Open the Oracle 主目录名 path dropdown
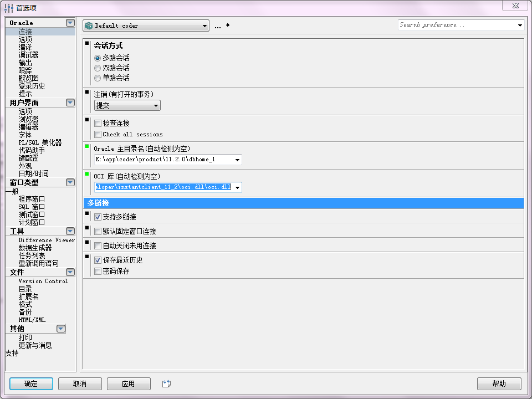The image size is (532, 399). 237,160
